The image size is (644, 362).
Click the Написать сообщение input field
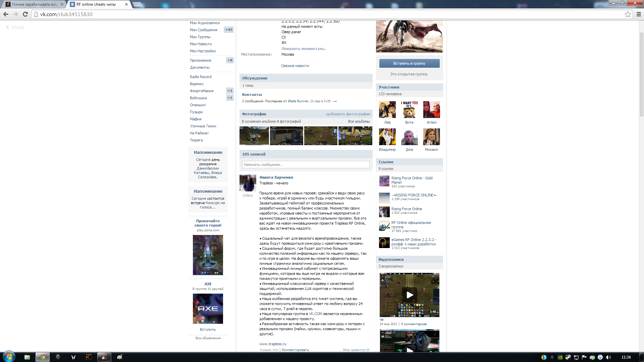(306, 165)
